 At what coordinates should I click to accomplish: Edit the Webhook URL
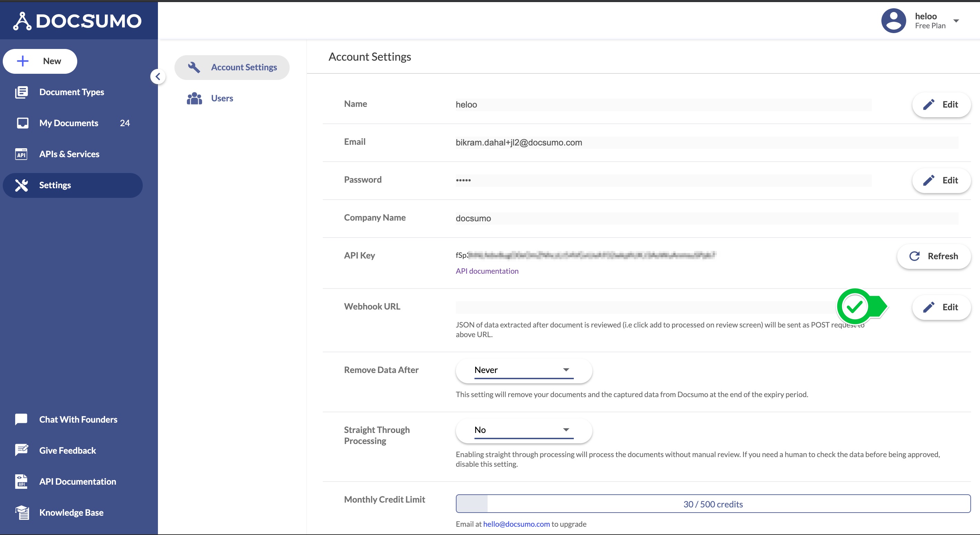[941, 307]
